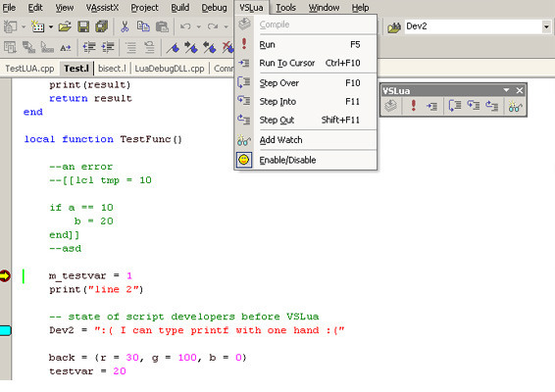The image size is (555, 392).
Task: Click the Uncomment lines icon
Action: [149, 47]
